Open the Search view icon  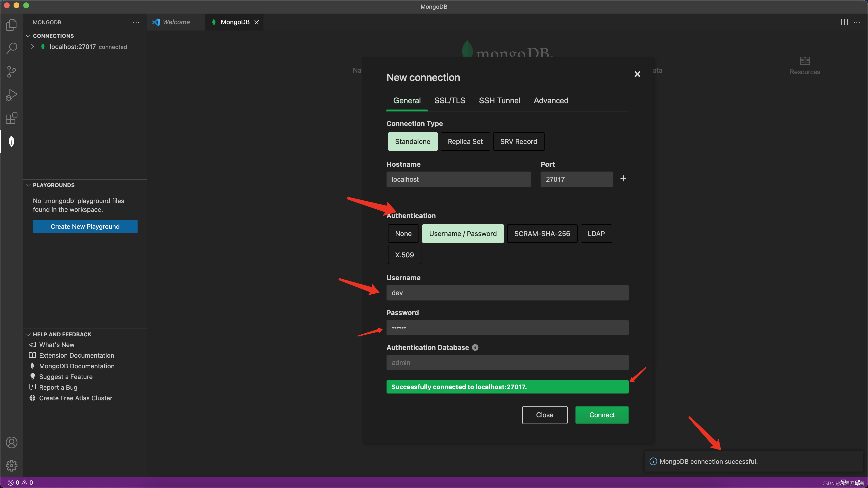(11, 48)
